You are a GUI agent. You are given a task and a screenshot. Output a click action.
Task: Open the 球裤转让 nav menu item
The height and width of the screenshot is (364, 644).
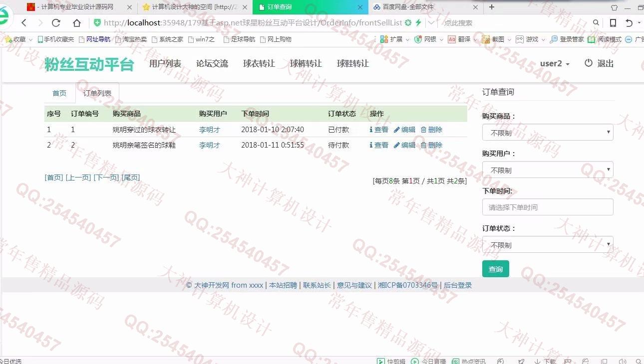306,63
